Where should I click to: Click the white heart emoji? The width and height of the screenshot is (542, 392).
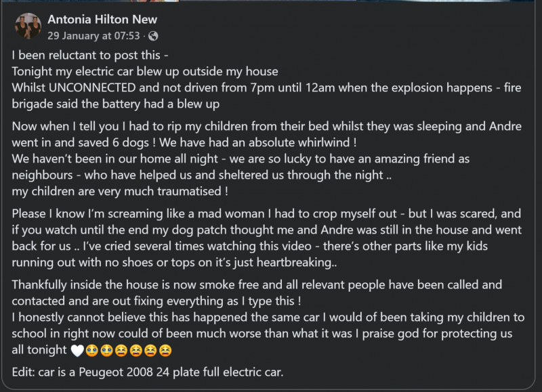coord(78,350)
